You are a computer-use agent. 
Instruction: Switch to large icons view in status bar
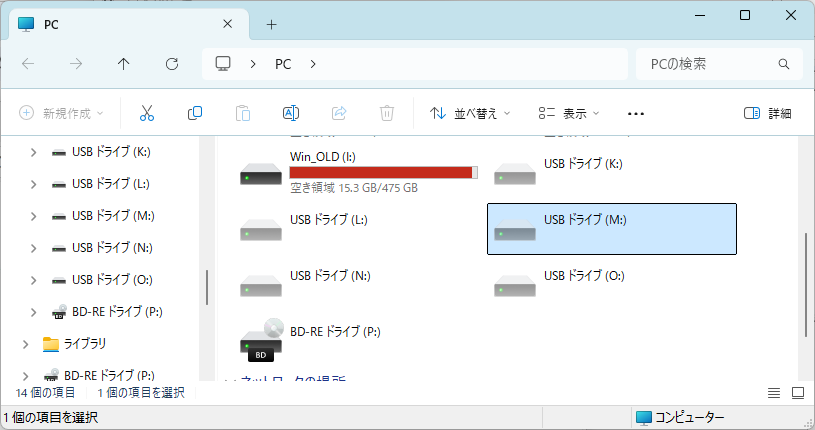pyautogui.click(x=798, y=394)
